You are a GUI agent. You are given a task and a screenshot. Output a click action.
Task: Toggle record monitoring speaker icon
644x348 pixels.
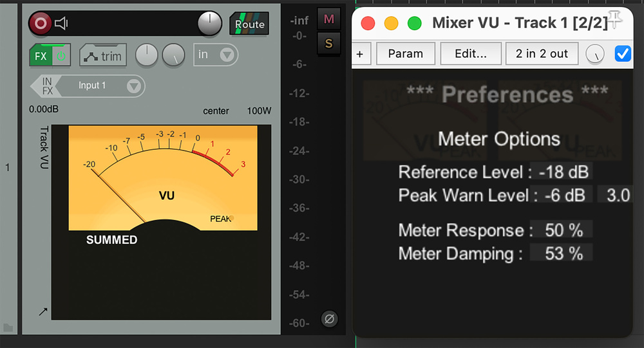pyautogui.click(x=61, y=24)
